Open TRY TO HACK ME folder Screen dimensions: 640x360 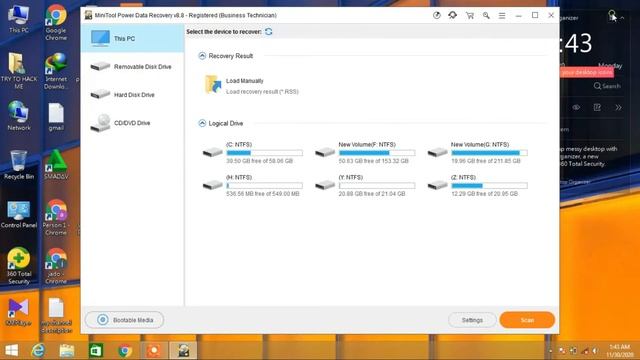(x=19, y=71)
